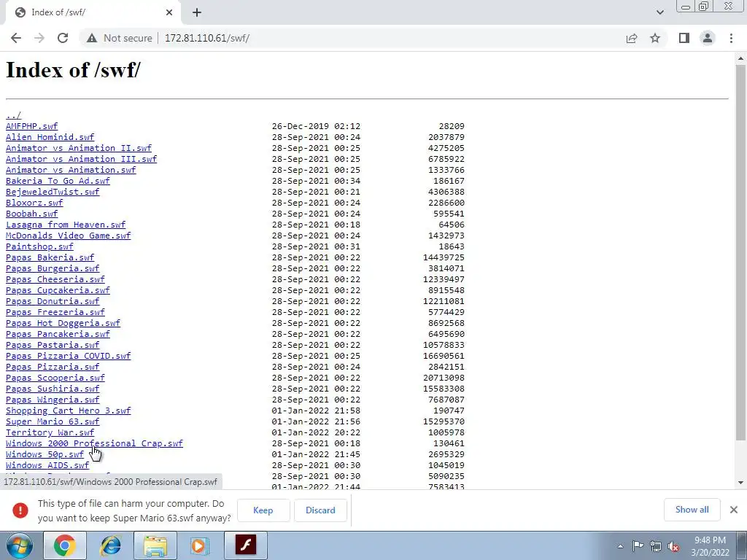Click the red download warning icon
The image size is (747, 560).
20,510
